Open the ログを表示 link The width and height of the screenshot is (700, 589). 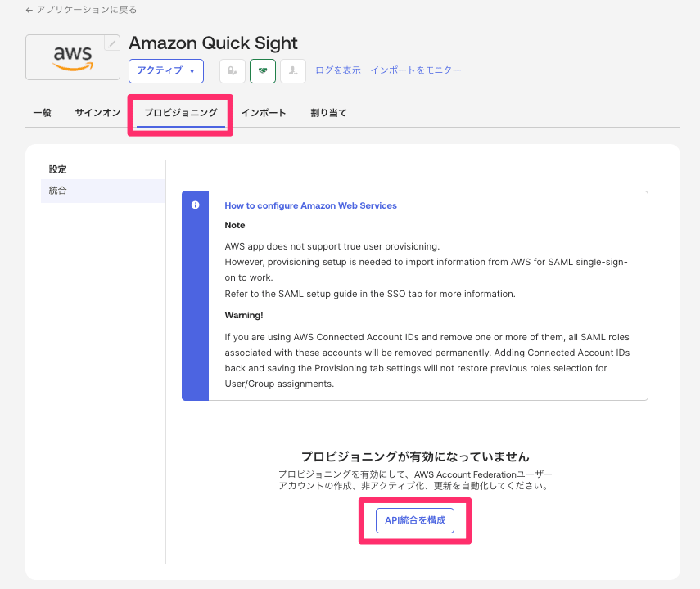pyautogui.click(x=337, y=70)
